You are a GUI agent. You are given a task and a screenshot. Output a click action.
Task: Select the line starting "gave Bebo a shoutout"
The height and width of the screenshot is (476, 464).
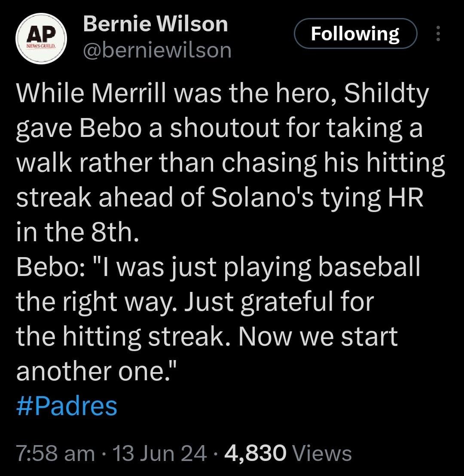pos(220,128)
